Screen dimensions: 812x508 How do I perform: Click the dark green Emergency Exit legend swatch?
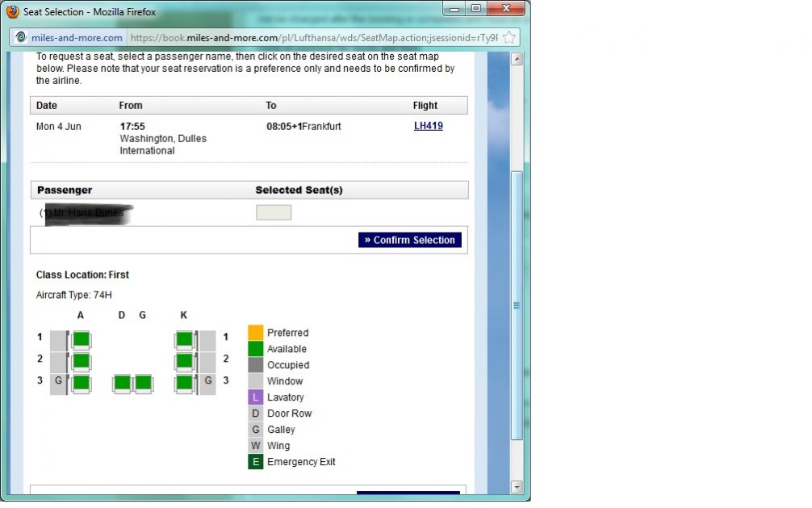[x=255, y=462]
